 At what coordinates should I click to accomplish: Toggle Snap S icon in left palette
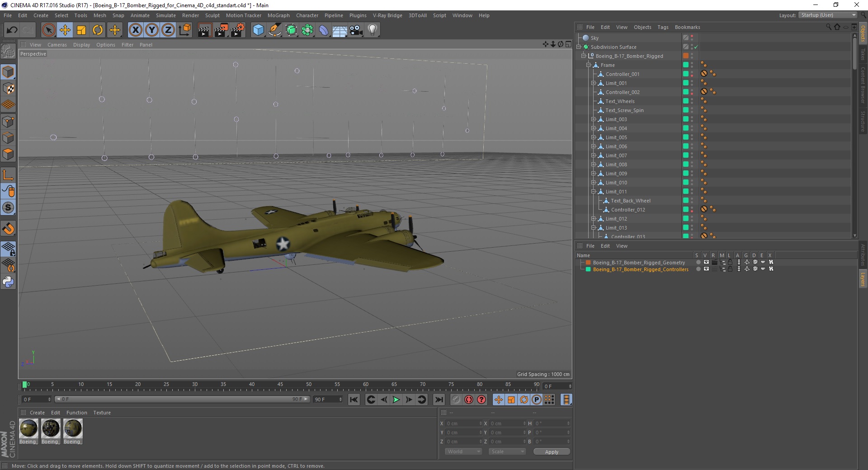click(8, 208)
